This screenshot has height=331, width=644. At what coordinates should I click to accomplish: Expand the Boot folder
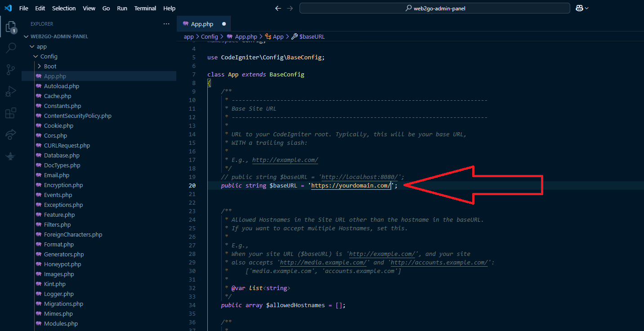pyautogui.click(x=49, y=67)
